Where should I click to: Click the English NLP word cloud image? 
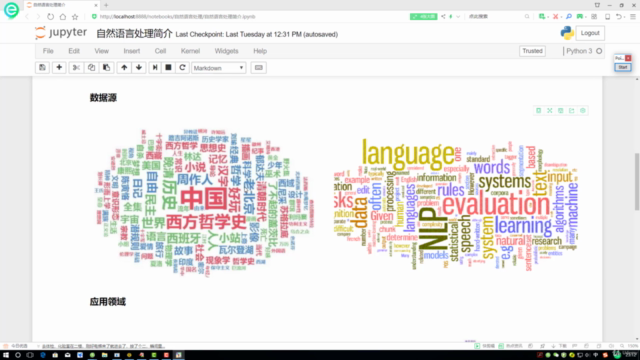456,204
